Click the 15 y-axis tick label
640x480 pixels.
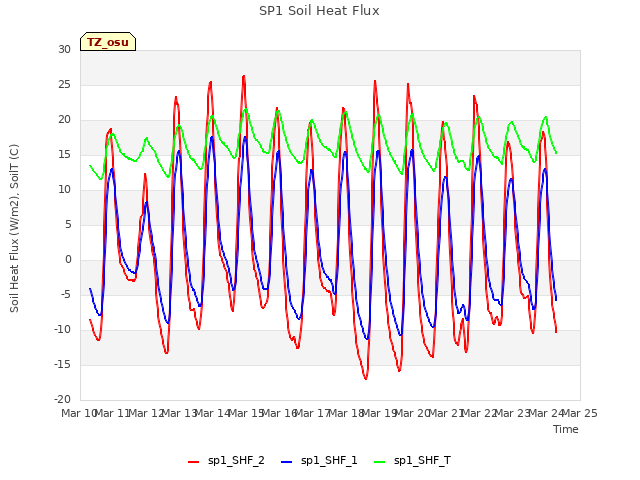click(64, 155)
